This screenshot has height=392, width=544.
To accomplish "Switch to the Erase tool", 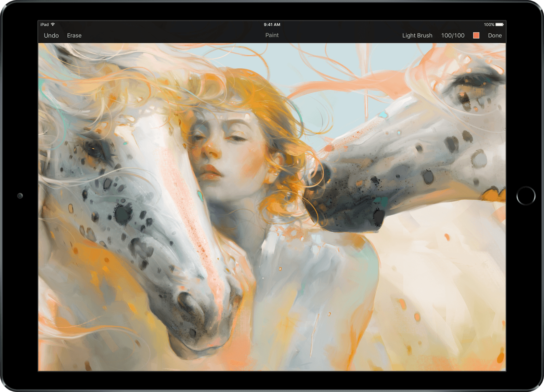I will (74, 36).
